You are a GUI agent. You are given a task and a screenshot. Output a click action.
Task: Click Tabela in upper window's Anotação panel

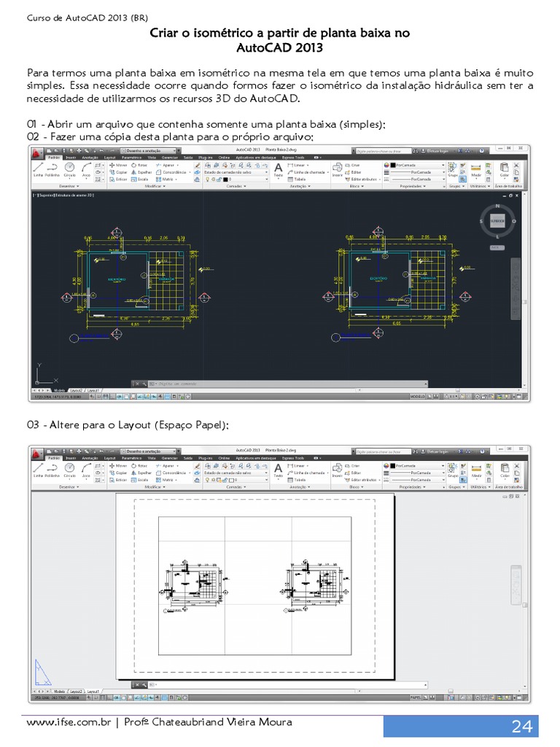(x=296, y=179)
